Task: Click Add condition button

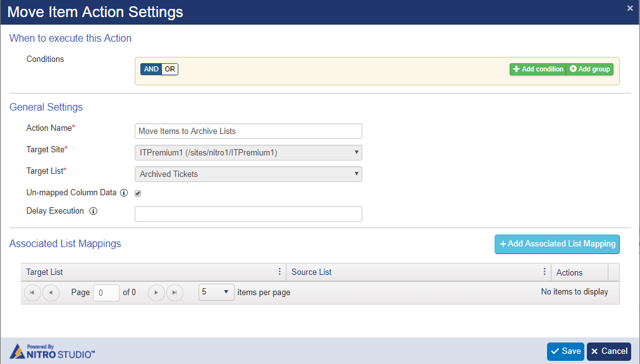Action: tap(538, 69)
